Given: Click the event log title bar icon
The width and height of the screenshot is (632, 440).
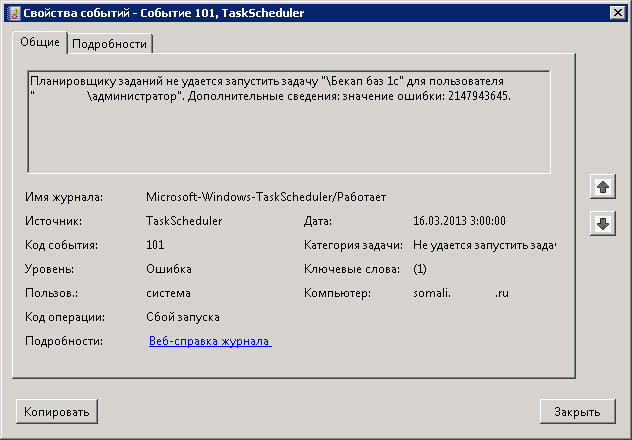Looking at the screenshot, I should (x=14, y=13).
